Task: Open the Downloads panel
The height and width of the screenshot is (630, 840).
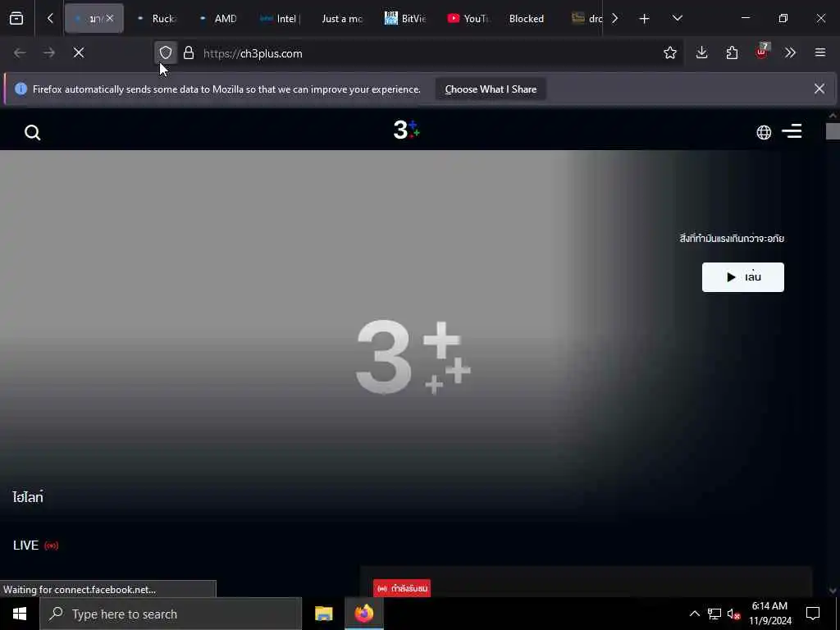Action: [x=702, y=53]
